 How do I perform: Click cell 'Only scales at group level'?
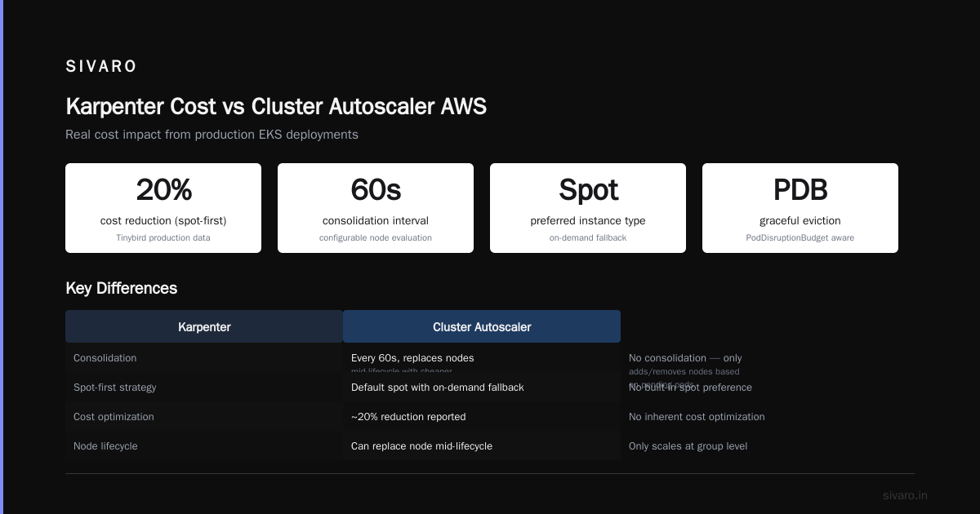click(x=688, y=446)
